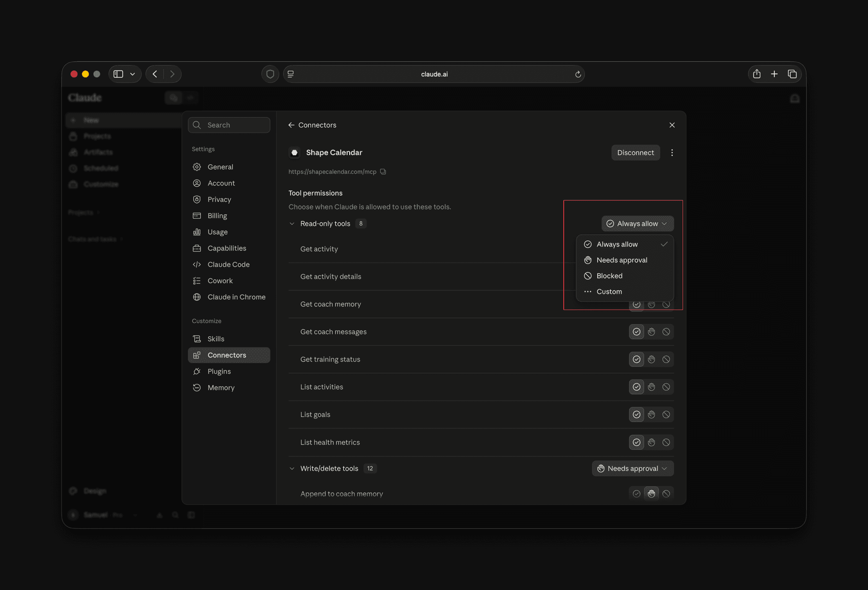This screenshot has height=590, width=868.
Task: Go to Privacy settings
Action: click(229, 199)
